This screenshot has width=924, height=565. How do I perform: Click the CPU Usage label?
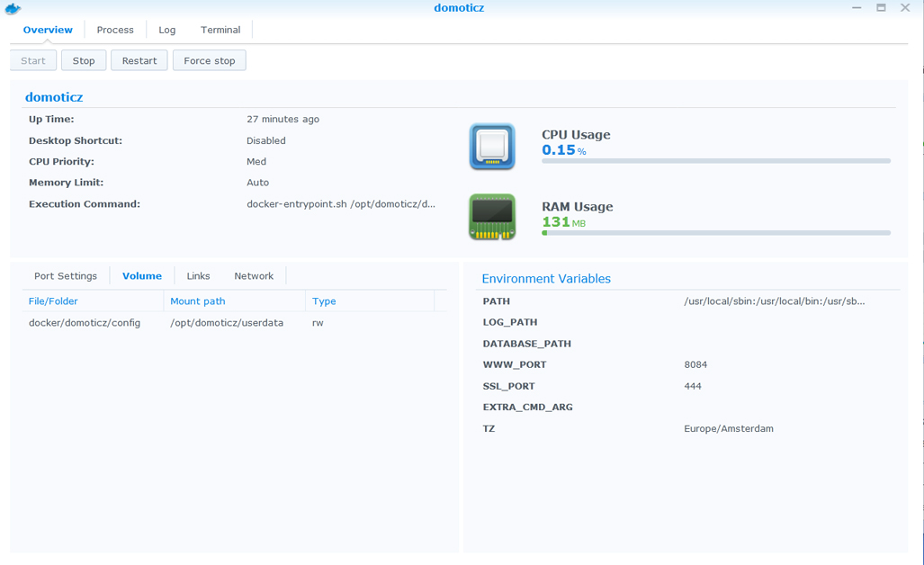pos(576,134)
